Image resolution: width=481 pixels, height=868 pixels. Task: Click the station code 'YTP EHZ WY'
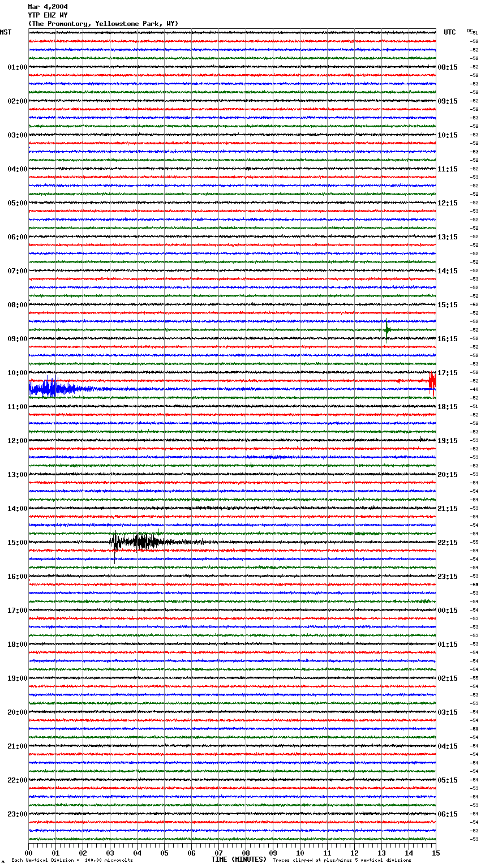[x=48, y=15]
